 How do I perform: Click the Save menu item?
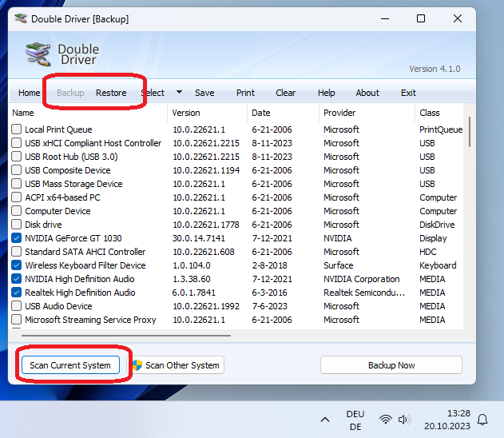204,93
